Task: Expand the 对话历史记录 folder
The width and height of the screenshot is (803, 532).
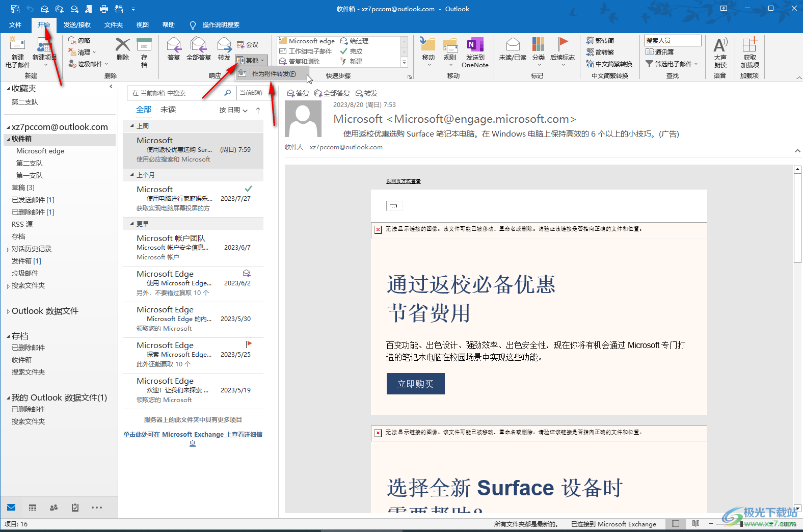Action: (x=8, y=249)
